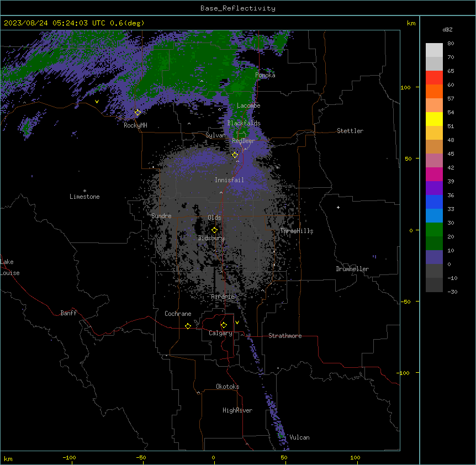The height and width of the screenshot is (465, 476).
Task: Click the RockyMH label
Action: [x=135, y=125]
